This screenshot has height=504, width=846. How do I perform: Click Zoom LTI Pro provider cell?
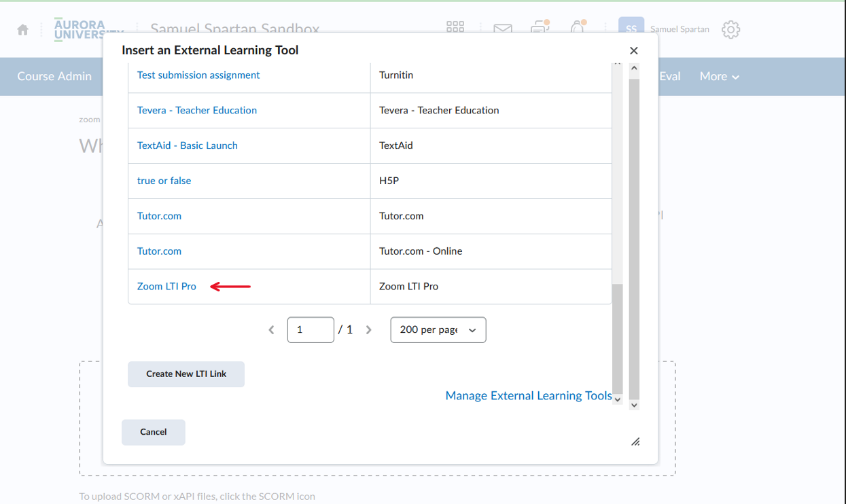(x=491, y=287)
